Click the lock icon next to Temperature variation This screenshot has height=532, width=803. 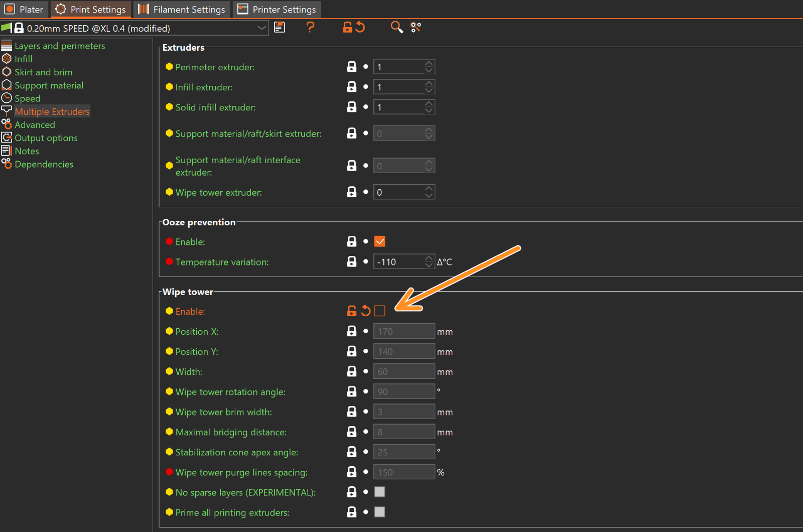click(352, 261)
